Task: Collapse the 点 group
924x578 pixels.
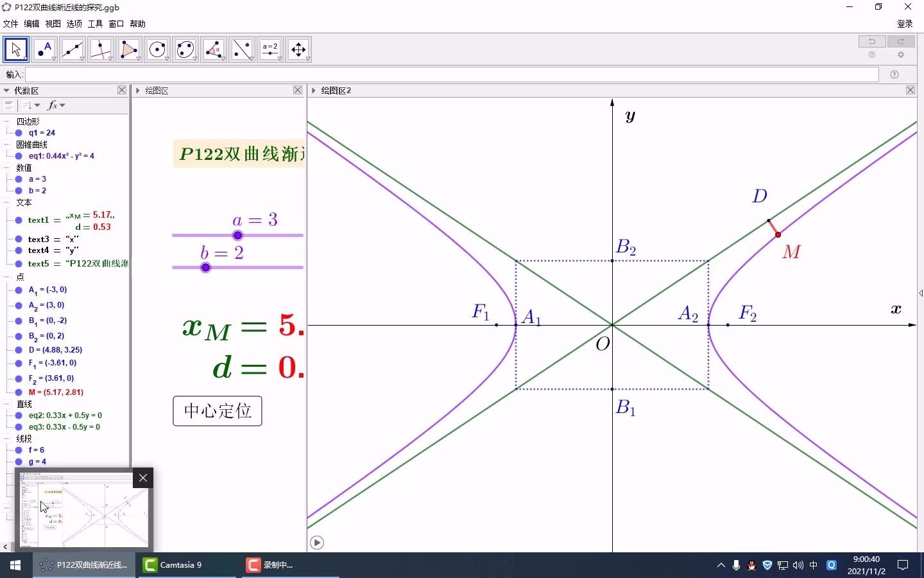Action: [x=6, y=277]
